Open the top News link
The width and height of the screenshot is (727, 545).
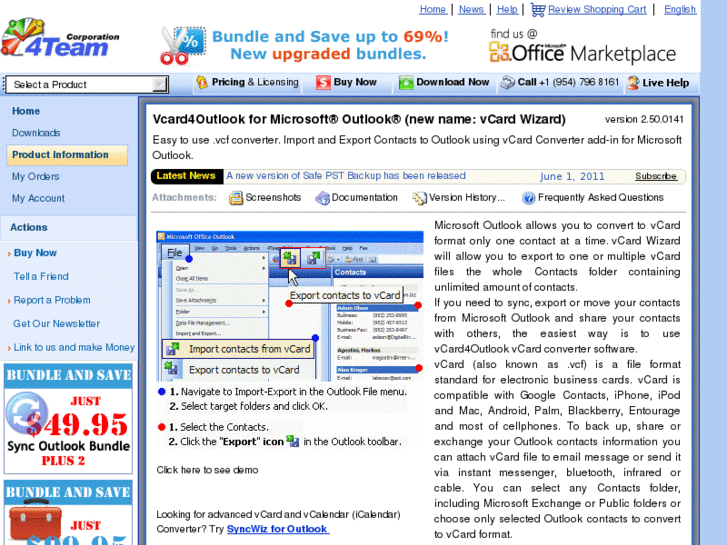[x=472, y=9]
